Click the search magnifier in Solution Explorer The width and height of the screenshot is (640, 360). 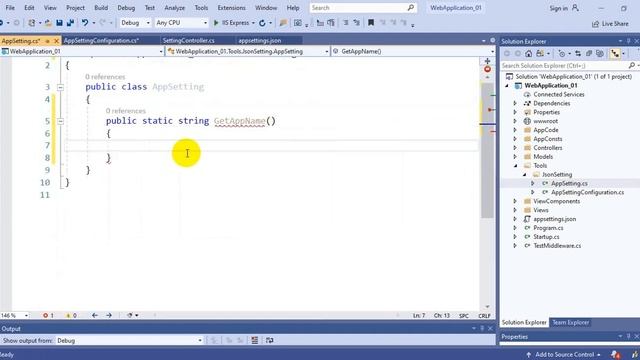(631, 65)
